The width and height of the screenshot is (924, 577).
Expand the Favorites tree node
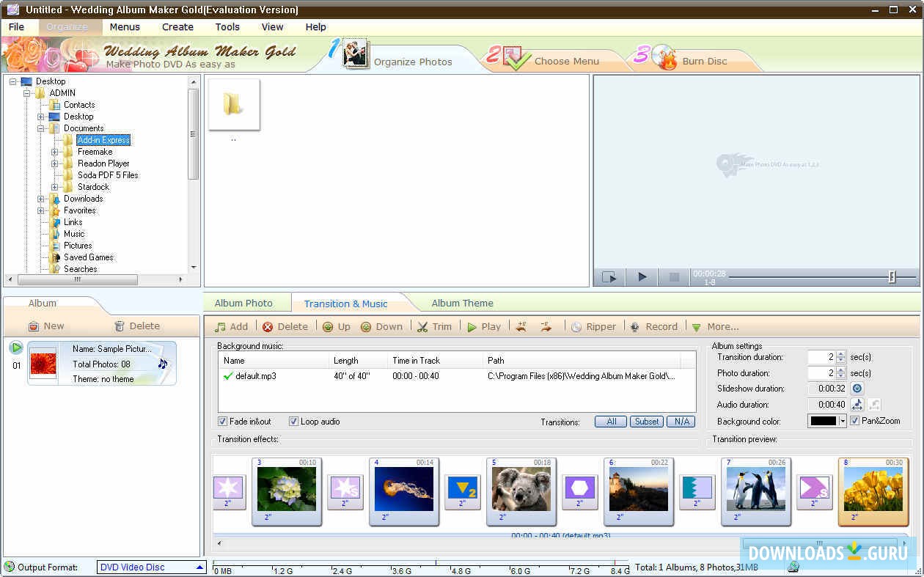click(42, 210)
